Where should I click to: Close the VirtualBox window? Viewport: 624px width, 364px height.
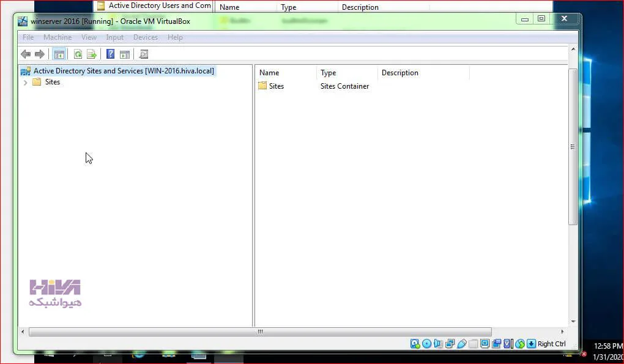pyautogui.click(x=564, y=19)
